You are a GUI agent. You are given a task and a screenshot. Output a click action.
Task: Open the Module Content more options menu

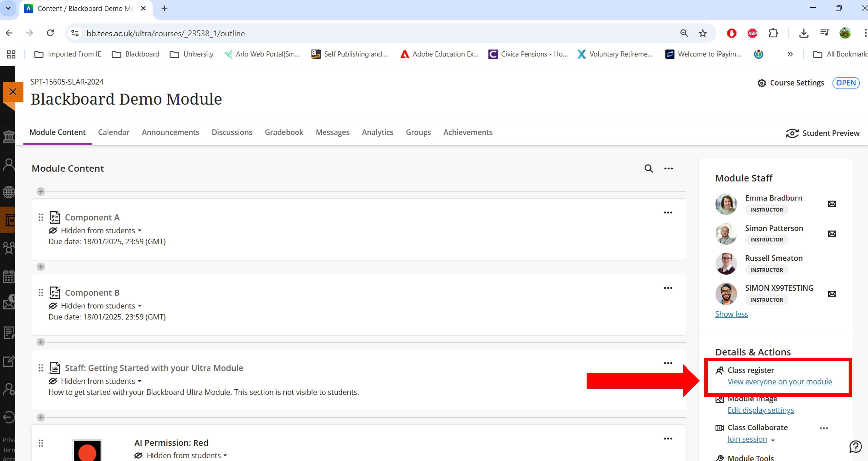(669, 168)
